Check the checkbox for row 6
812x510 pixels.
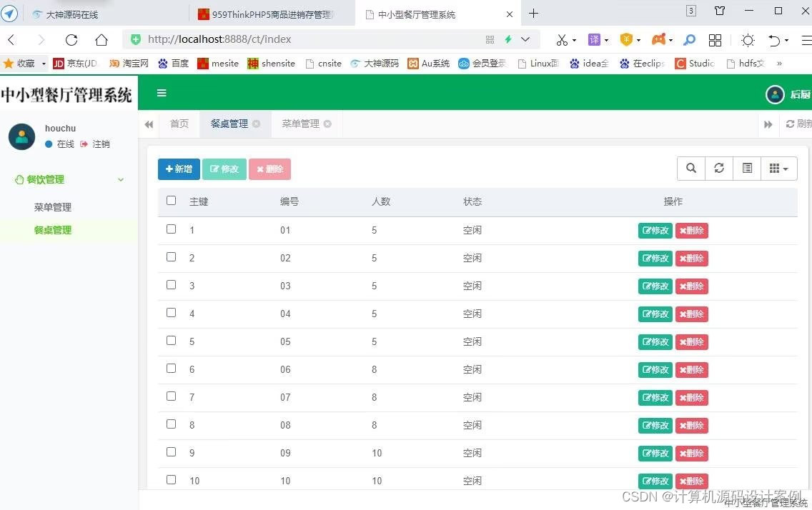pyautogui.click(x=172, y=369)
